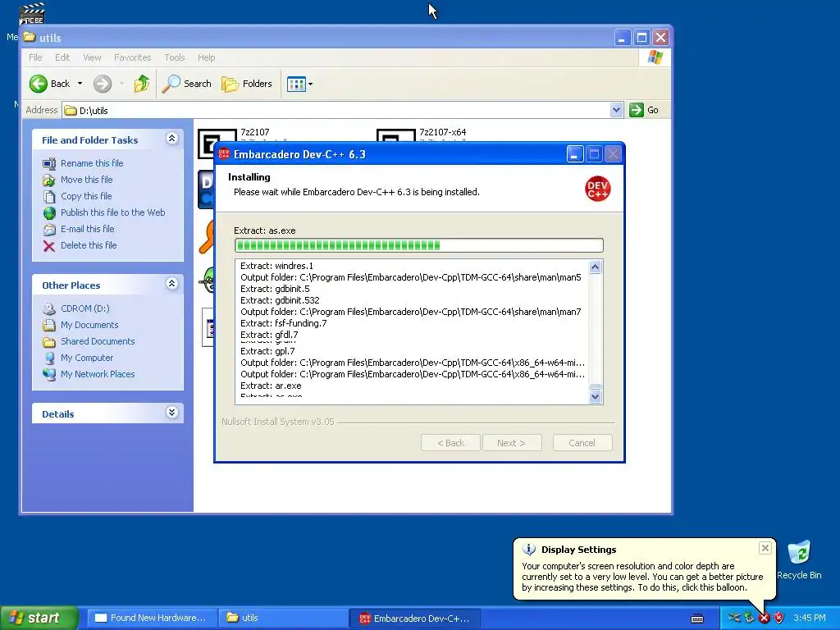Click the install log scroll up arrow

(x=596, y=267)
